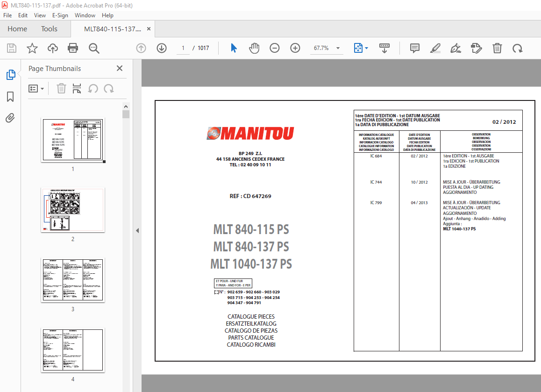
Task: Enable scrolling mode from the toolbar
Action: [x=384, y=48]
